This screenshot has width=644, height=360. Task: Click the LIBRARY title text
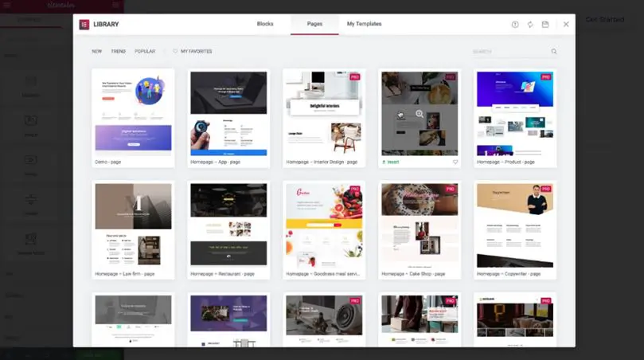106,24
